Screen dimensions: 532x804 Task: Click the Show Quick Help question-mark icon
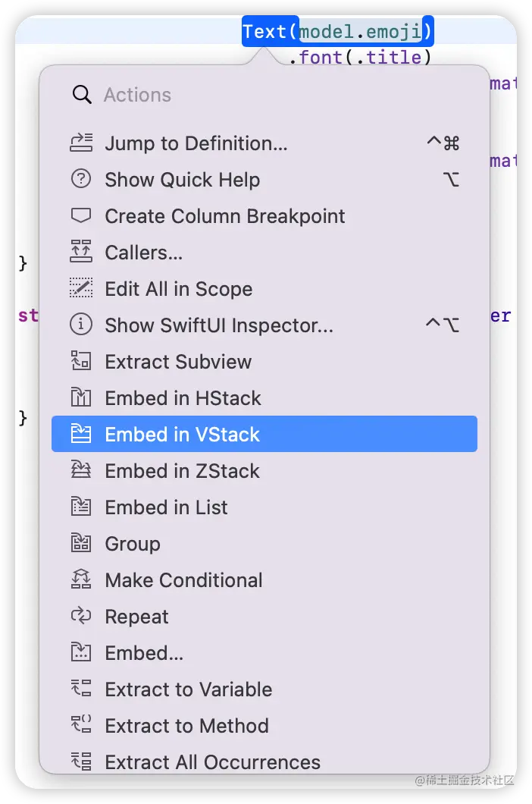(x=81, y=179)
